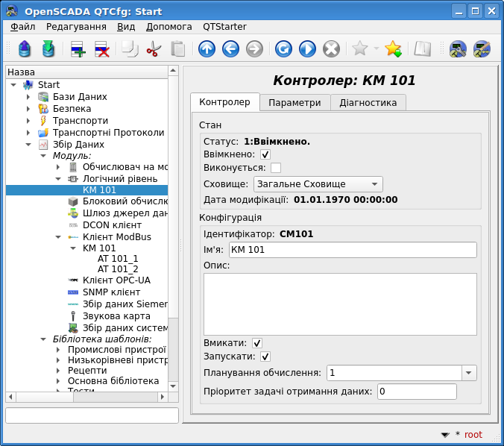Enable the Виконується checkbox
The image size is (504, 446).
click(x=276, y=169)
